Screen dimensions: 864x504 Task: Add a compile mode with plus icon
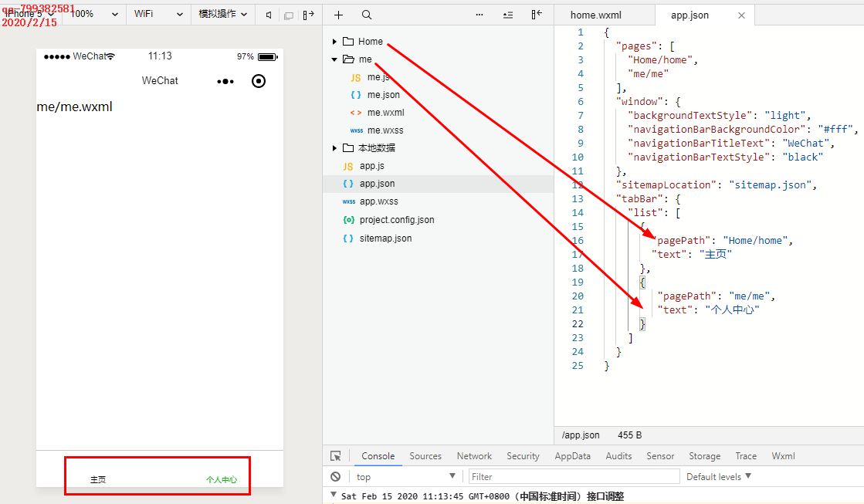click(338, 14)
